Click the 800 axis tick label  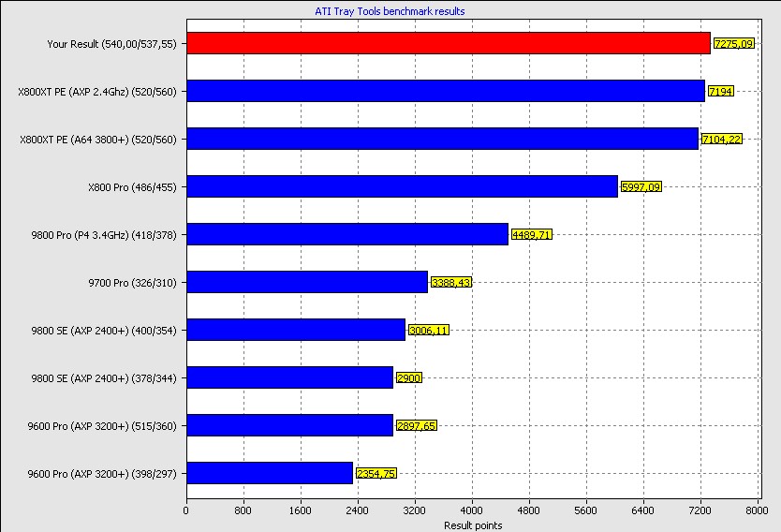click(x=243, y=510)
